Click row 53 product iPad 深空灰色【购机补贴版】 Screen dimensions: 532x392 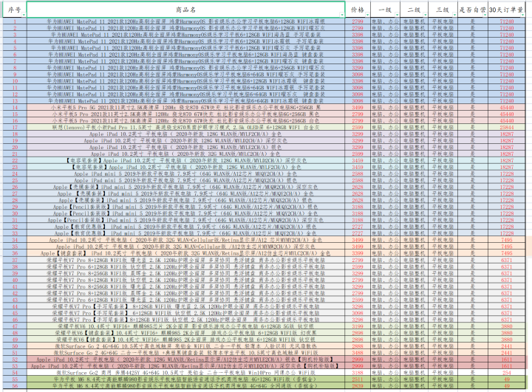(186, 366)
